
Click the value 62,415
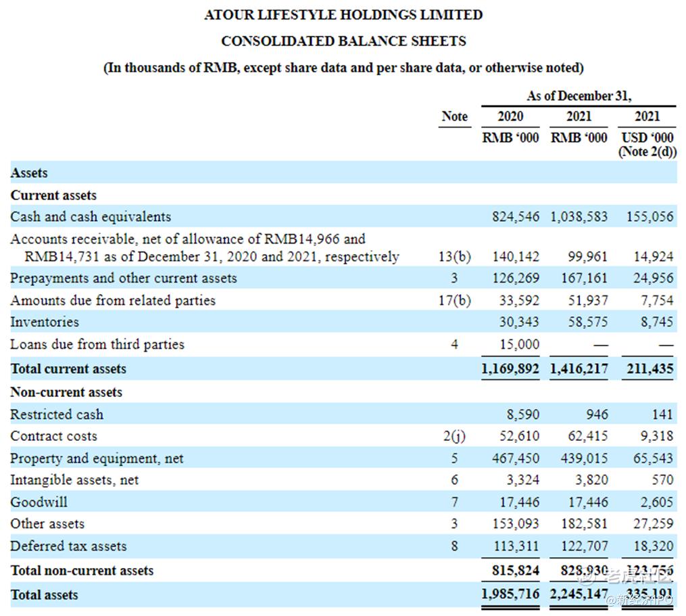[587, 437]
